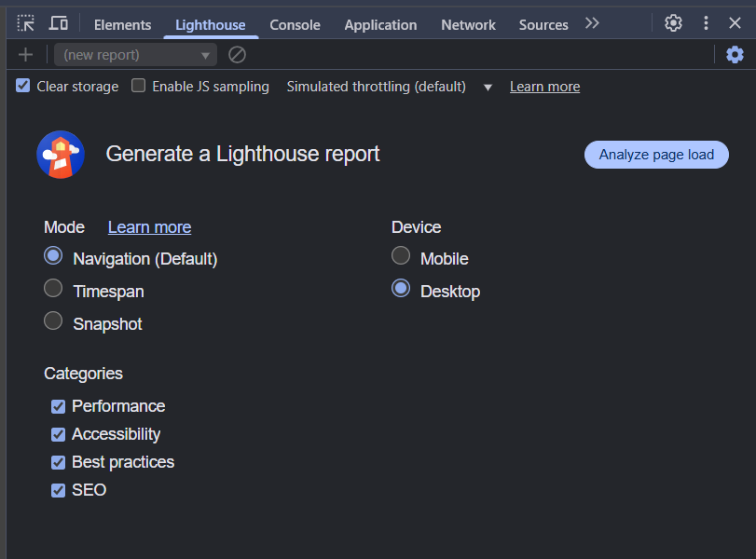756x559 pixels.
Task: Select the Desktop device radio button
Action: [401, 288]
